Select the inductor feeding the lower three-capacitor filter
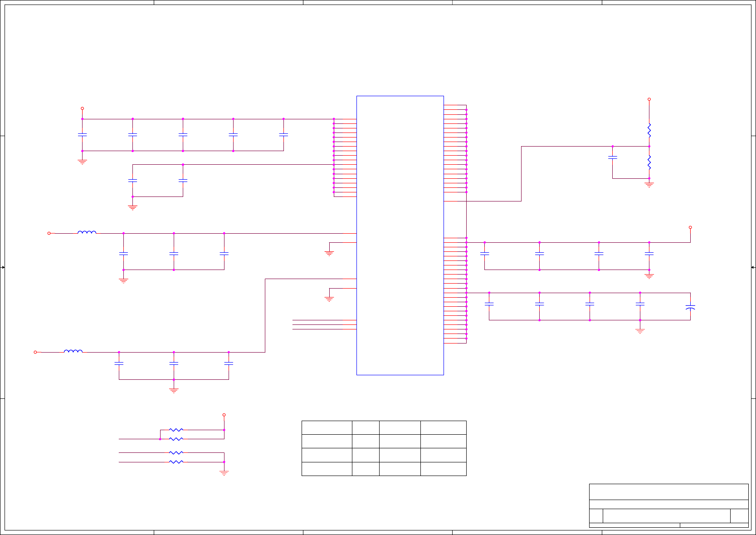756x535 pixels. (73, 351)
